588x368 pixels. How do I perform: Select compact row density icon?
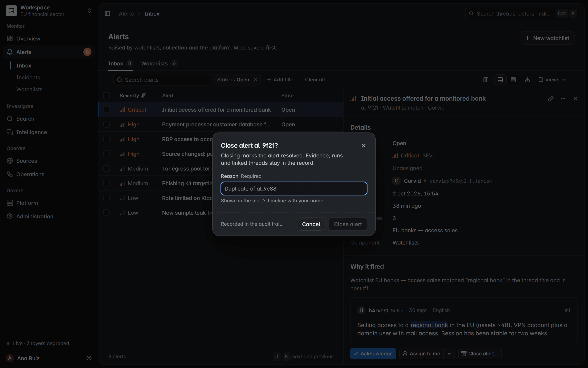pyautogui.click(x=513, y=80)
